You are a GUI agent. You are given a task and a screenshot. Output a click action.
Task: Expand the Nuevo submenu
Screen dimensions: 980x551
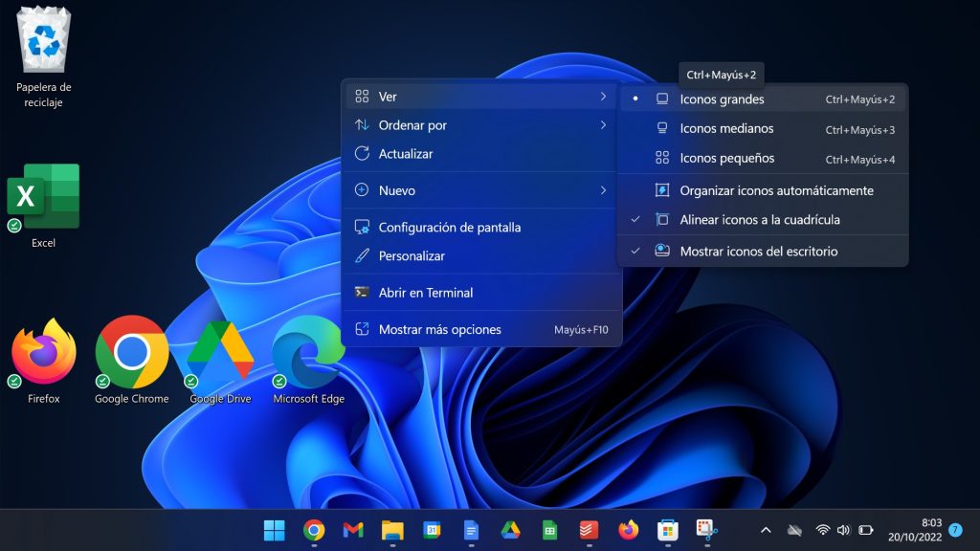(x=481, y=190)
